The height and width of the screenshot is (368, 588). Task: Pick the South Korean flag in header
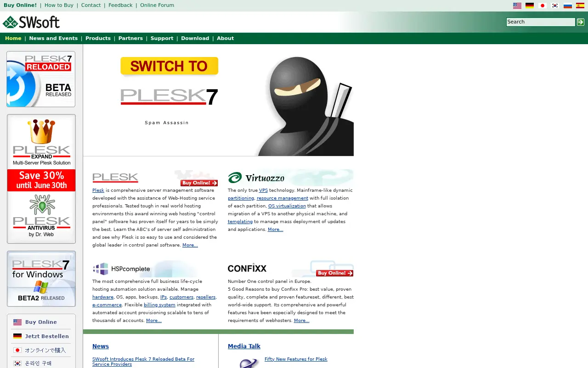(555, 6)
